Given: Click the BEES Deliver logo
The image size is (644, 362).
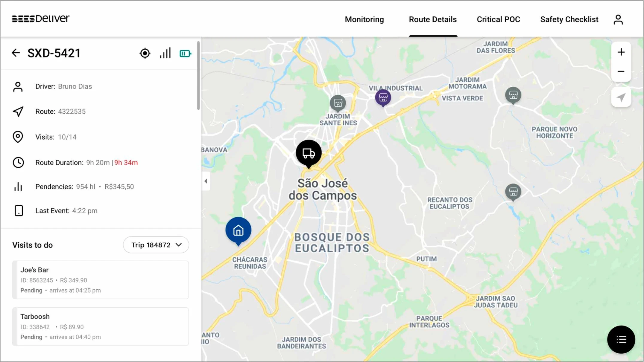Looking at the screenshot, I should [41, 19].
